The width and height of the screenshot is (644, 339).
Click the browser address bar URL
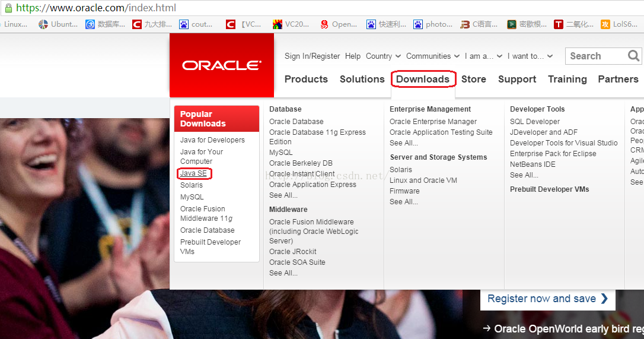pyautogui.click(x=96, y=8)
